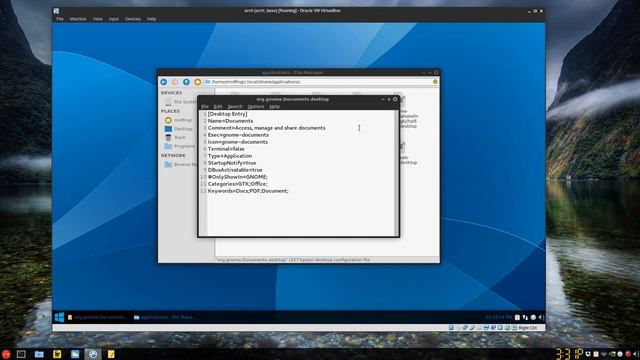Click the greyed forward arrow in File Manager
Image resolution: width=640 pixels, height=360 pixels.
pyautogui.click(x=175, y=82)
